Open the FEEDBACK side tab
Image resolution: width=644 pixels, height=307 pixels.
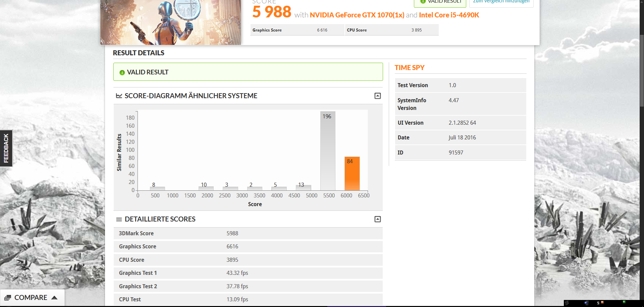6,148
